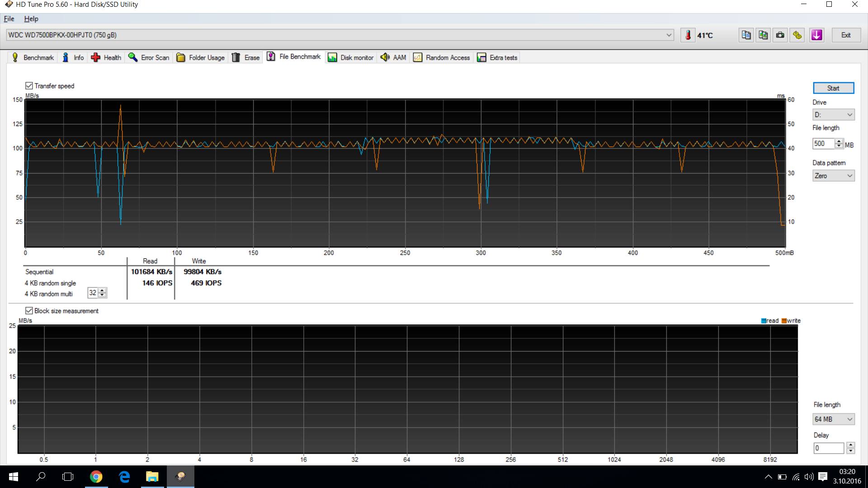Open the 64 MB file length dropdown
Viewport: 868px width, 488px height.
[x=834, y=419]
